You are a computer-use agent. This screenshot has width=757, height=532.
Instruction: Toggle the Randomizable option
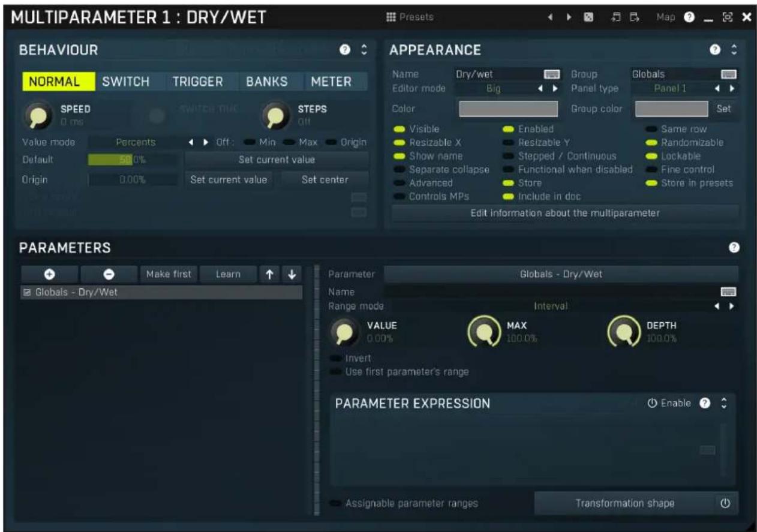pos(684,143)
